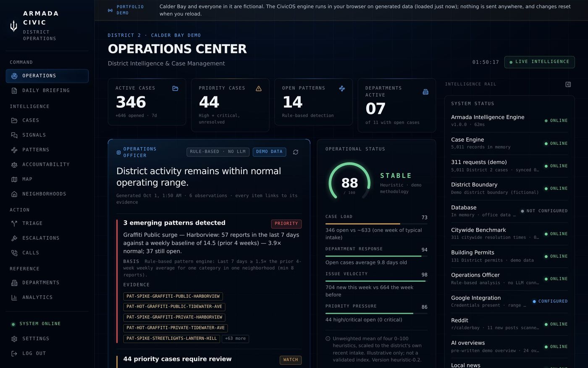The height and width of the screenshot is (368, 588).
Task: Navigate to Accountability page
Action: click(x=47, y=165)
